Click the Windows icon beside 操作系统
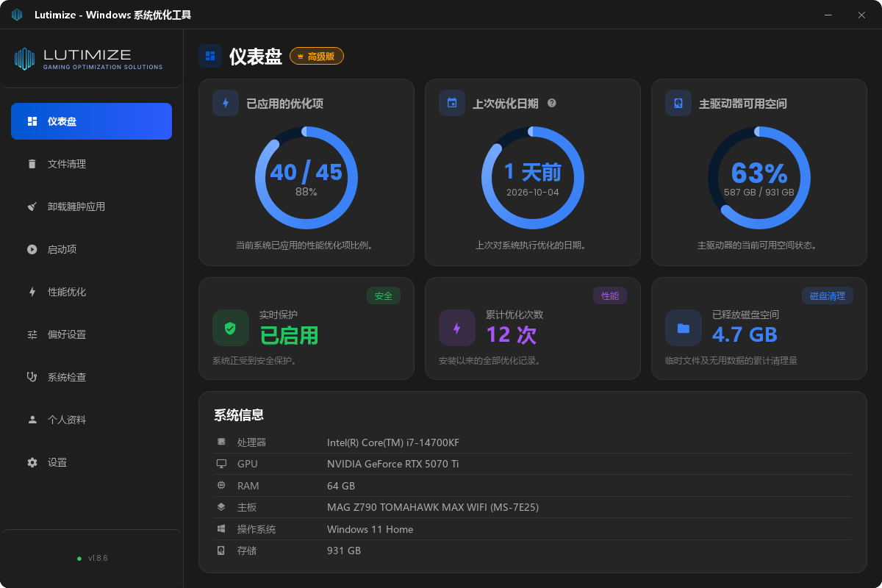The height and width of the screenshot is (588, 882). click(x=221, y=529)
